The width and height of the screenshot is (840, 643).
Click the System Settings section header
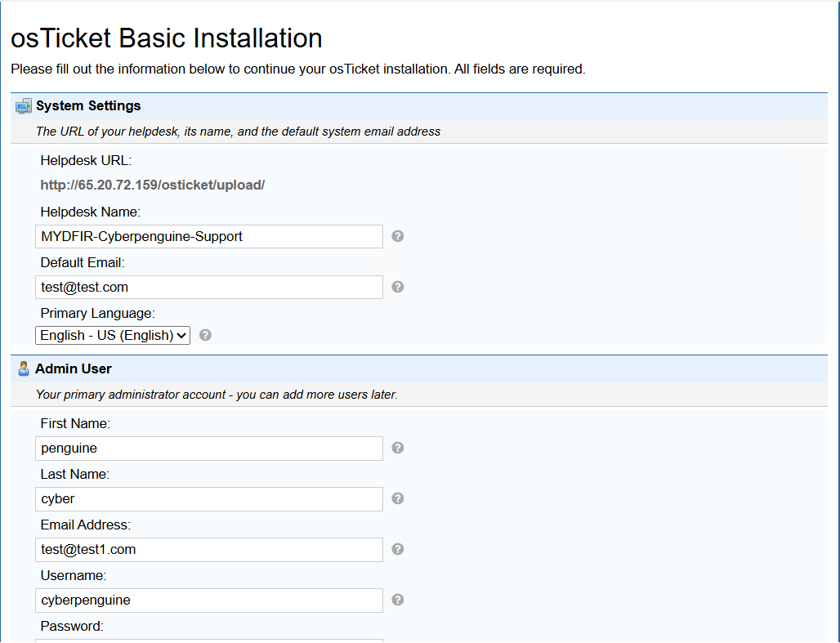(x=88, y=105)
